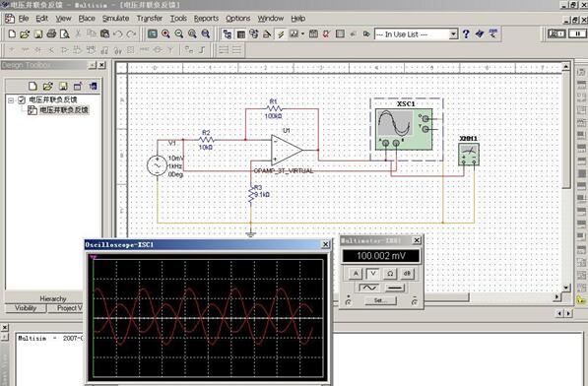Click the Zoom In magnifier icon
Screen dimensions: 588x386
coord(165,34)
